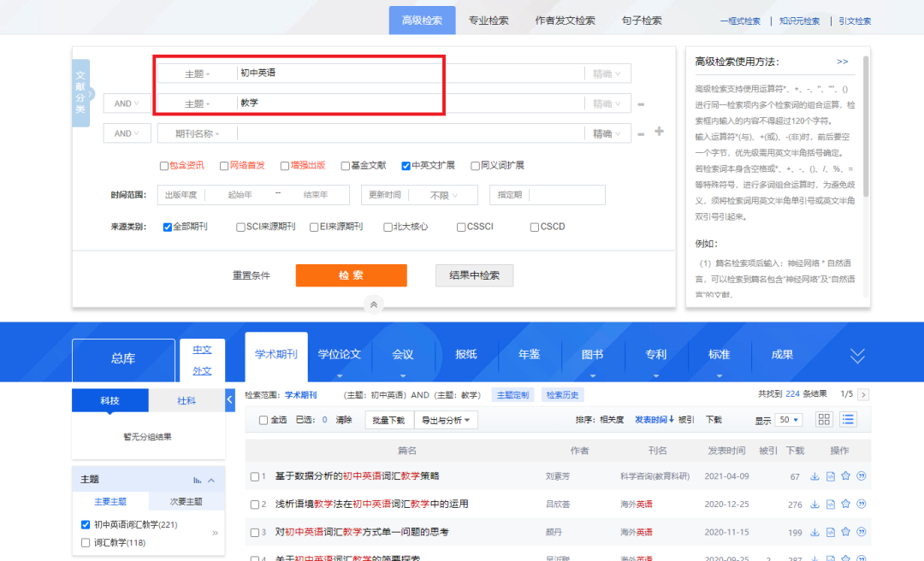The height and width of the screenshot is (561, 924).
Task: Open 学位论文 results tab
Action: pos(340,354)
